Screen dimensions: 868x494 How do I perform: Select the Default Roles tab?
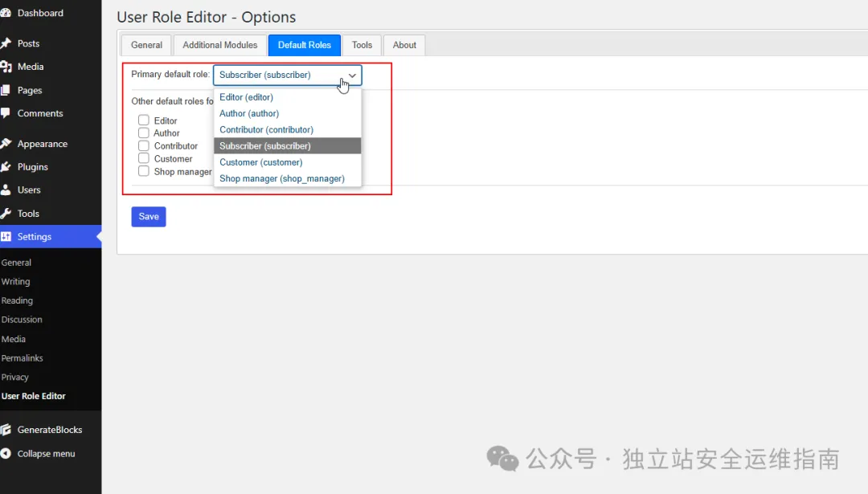tap(305, 45)
